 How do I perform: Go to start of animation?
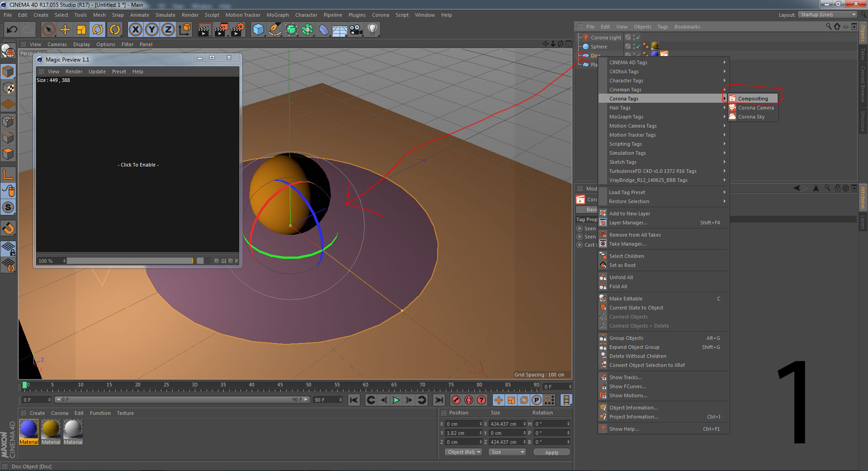coord(354,400)
